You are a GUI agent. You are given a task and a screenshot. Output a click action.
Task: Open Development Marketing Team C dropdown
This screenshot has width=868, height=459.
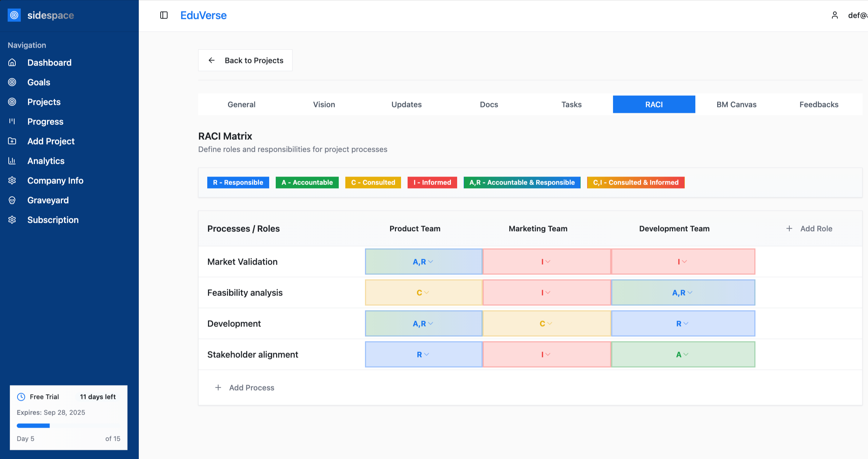547,324
